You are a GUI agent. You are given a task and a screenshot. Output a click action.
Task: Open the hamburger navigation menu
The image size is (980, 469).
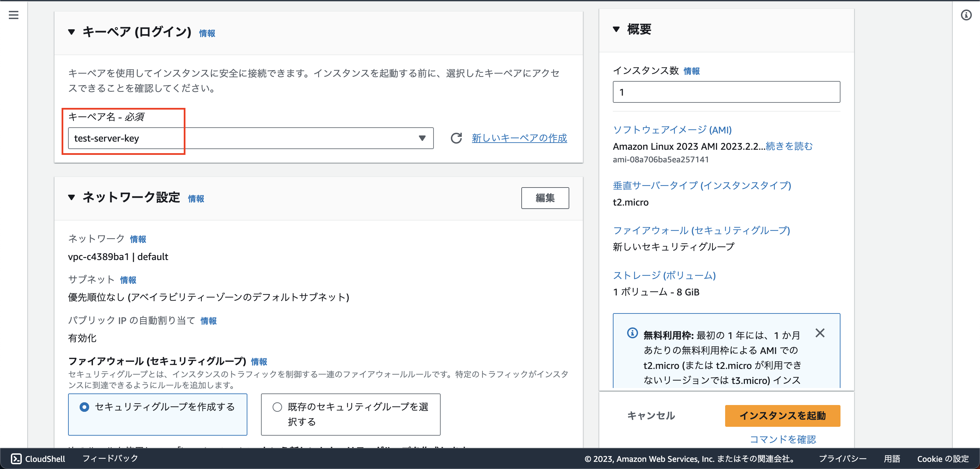(14, 15)
